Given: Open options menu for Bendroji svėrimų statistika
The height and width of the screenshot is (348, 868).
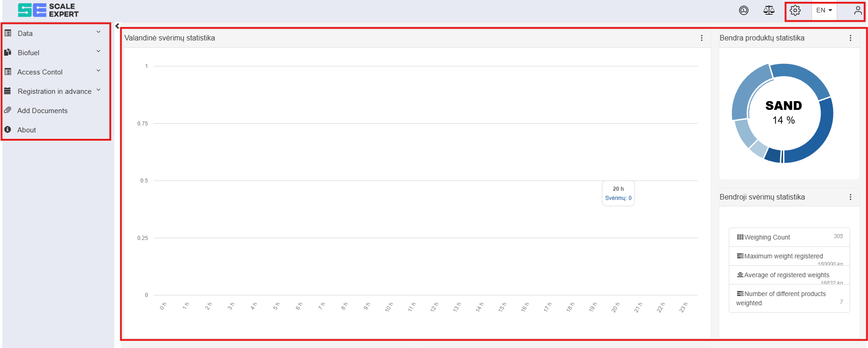Looking at the screenshot, I should coord(850,197).
